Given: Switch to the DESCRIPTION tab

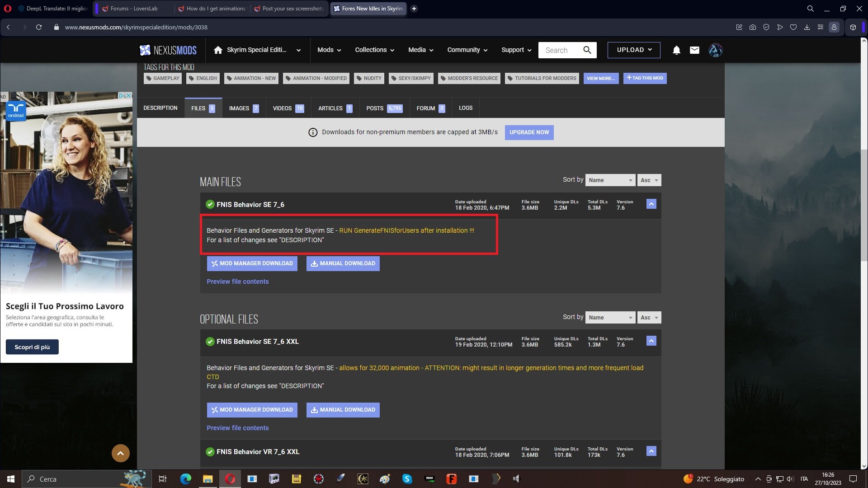Looking at the screenshot, I should point(160,108).
